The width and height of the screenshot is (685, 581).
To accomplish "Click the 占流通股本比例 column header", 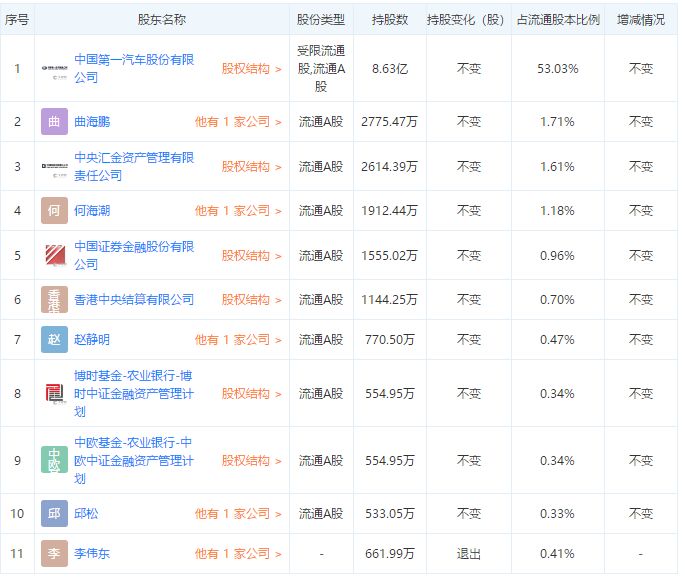I will [558, 20].
